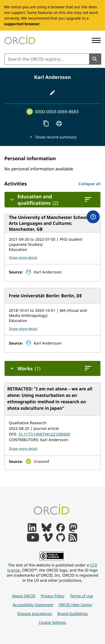Click Collapse all activities
The height and width of the screenshot is (644, 105).
[x=89, y=184]
